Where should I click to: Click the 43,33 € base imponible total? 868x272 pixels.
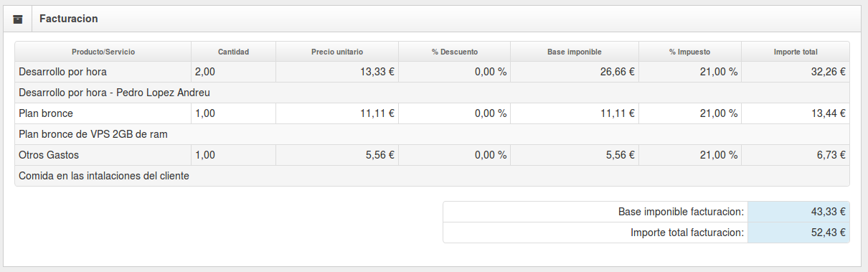click(798, 212)
